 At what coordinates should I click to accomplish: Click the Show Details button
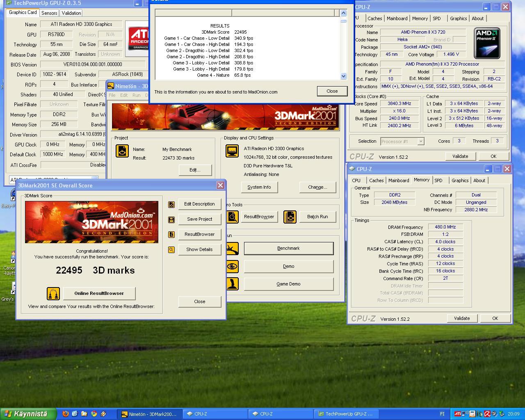tap(199, 249)
